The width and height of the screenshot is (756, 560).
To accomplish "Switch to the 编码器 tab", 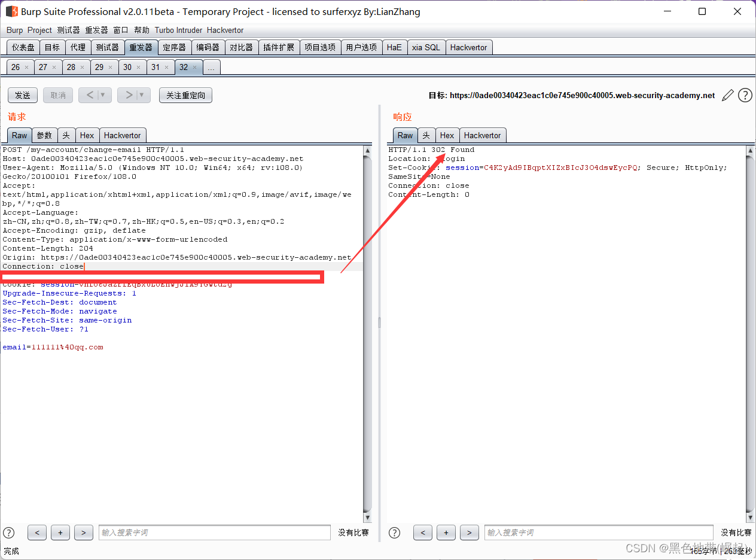I will [208, 47].
